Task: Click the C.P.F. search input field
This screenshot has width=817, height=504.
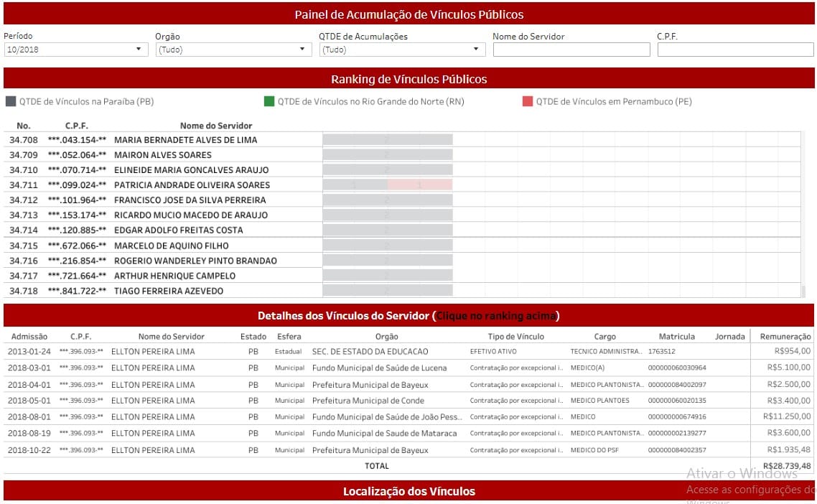Action: pyautogui.click(x=735, y=50)
